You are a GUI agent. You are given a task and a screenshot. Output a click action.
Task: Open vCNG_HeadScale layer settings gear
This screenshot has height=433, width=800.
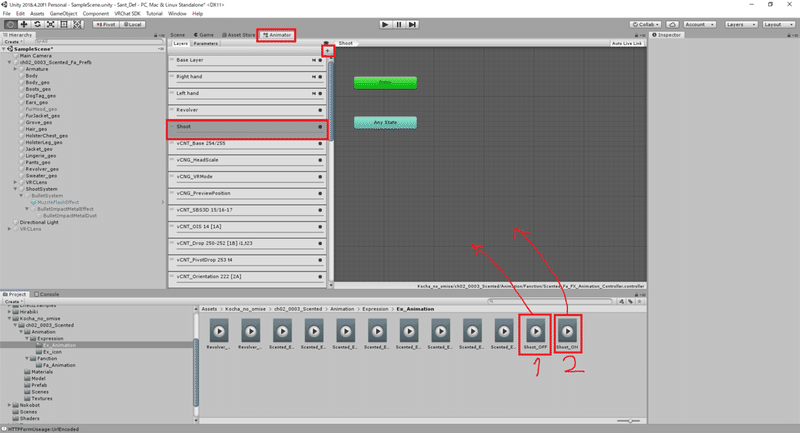pyautogui.click(x=320, y=160)
